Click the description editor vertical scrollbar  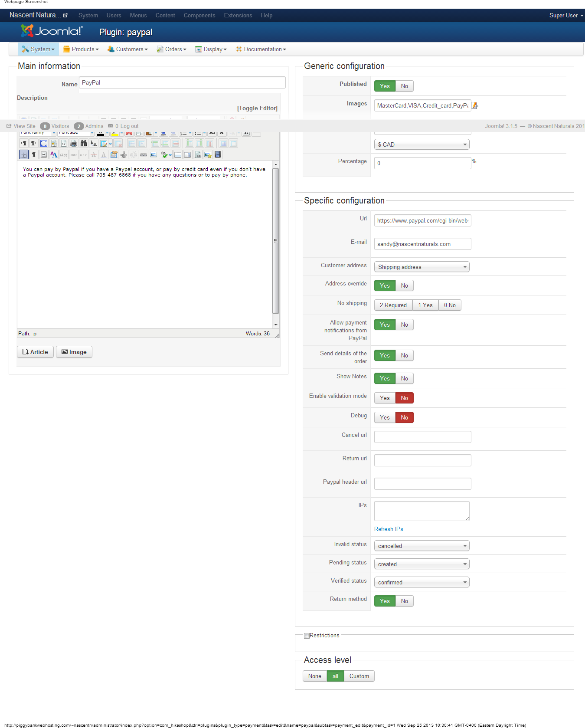click(x=276, y=244)
